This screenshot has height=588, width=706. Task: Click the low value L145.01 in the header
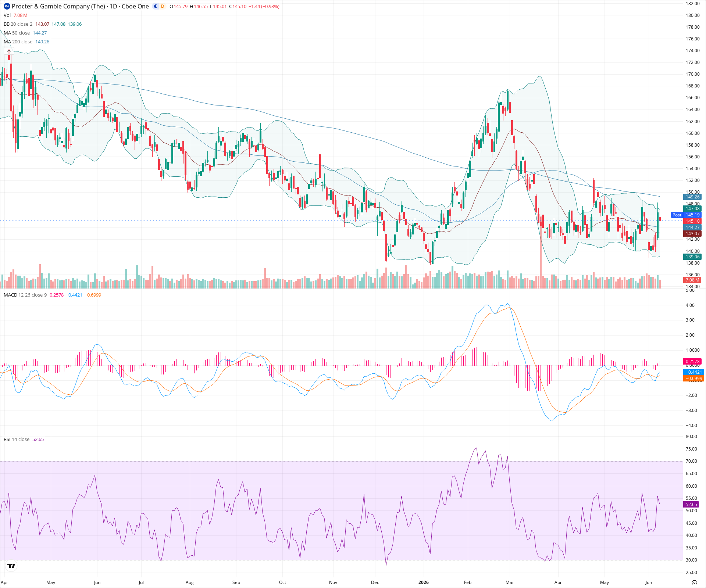(218, 7)
